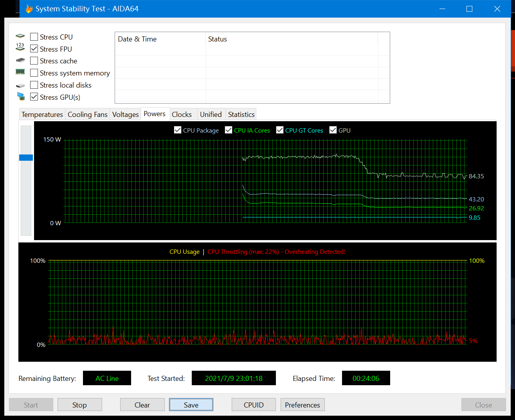Maximize the System Stability Test window
Screen dimensions: 515x420
(x=469, y=9)
